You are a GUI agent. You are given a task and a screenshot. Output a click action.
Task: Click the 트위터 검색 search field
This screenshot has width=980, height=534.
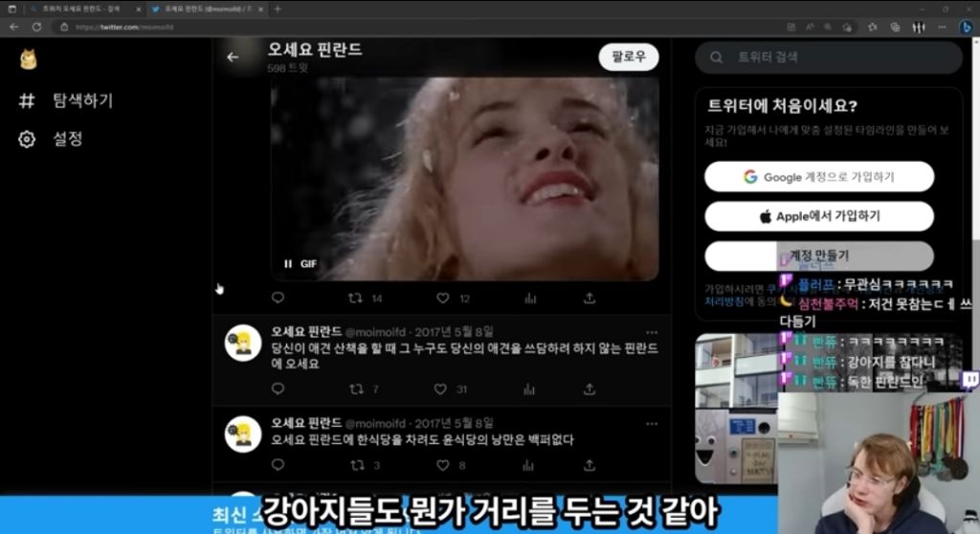(x=829, y=57)
